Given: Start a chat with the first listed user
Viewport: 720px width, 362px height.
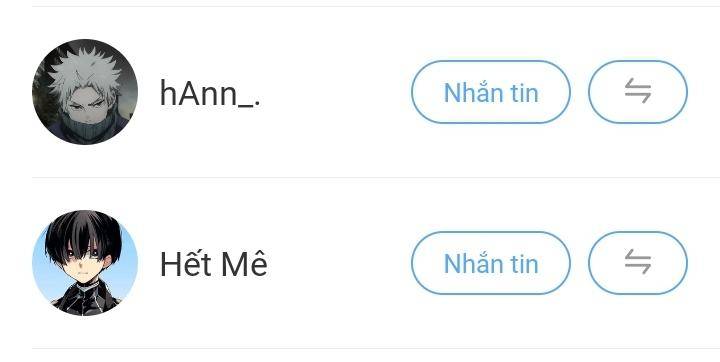Looking at the screenshot, I should tap(491, 92).
